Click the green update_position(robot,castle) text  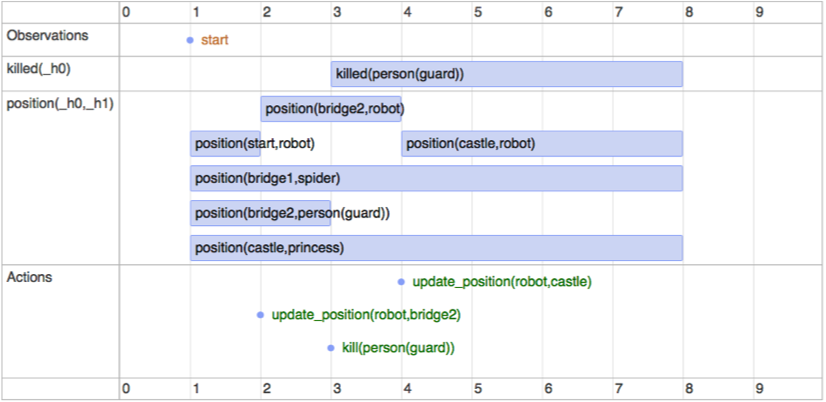click(502, 282)
